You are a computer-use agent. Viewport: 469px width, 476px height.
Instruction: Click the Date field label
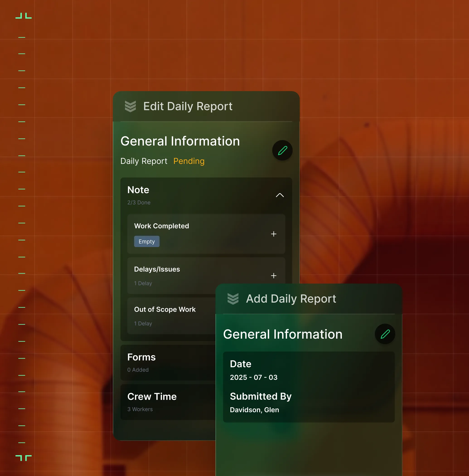[x=241, y=364]
